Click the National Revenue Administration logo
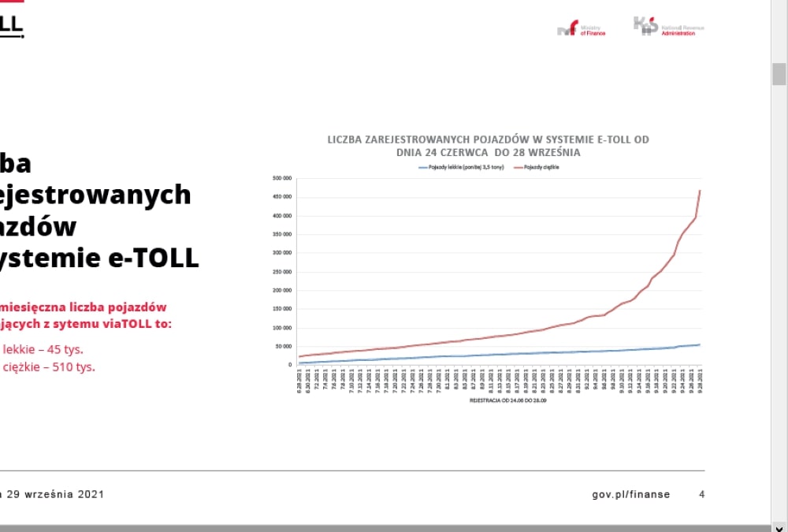 pos(668,27)
